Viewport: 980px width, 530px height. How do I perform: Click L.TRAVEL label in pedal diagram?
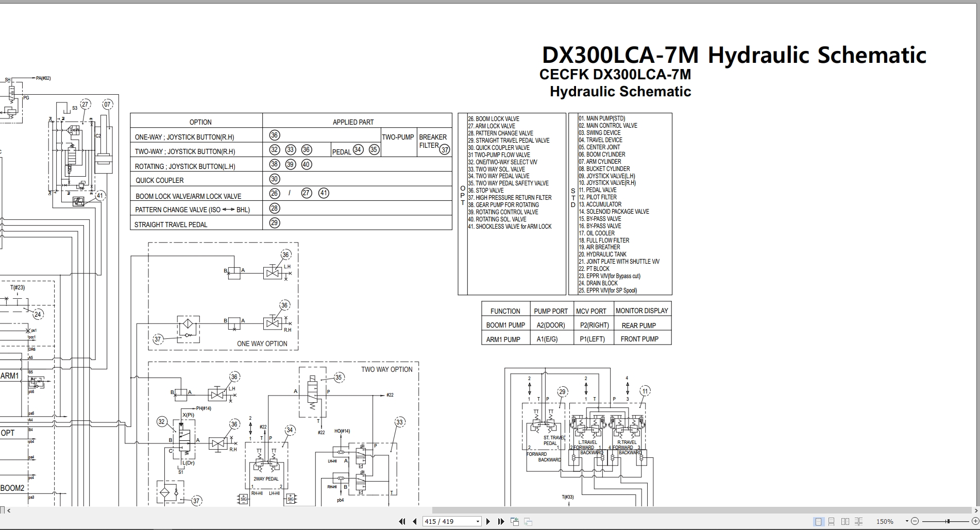click(x=587, y=442)
